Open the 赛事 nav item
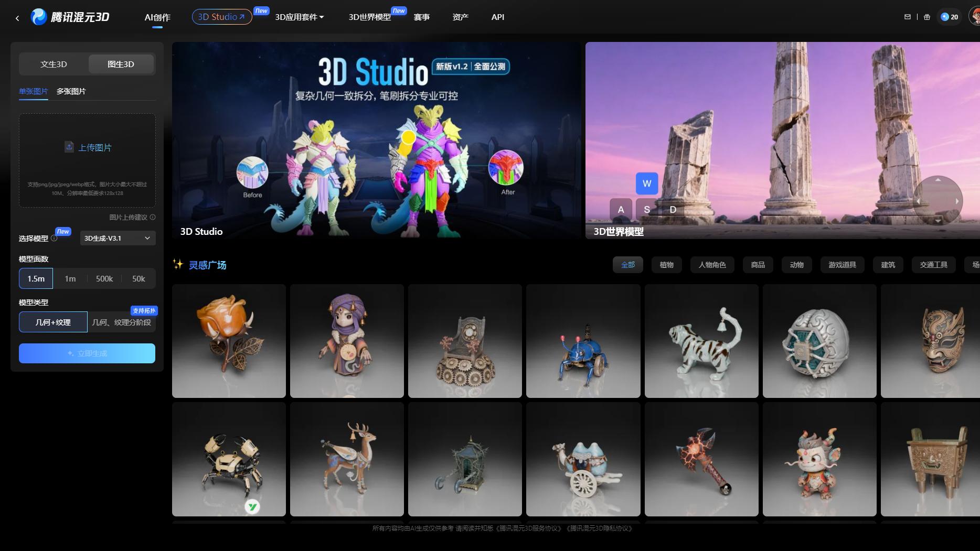The height and width of the screenshot is (551, 980). pos(422,17)
